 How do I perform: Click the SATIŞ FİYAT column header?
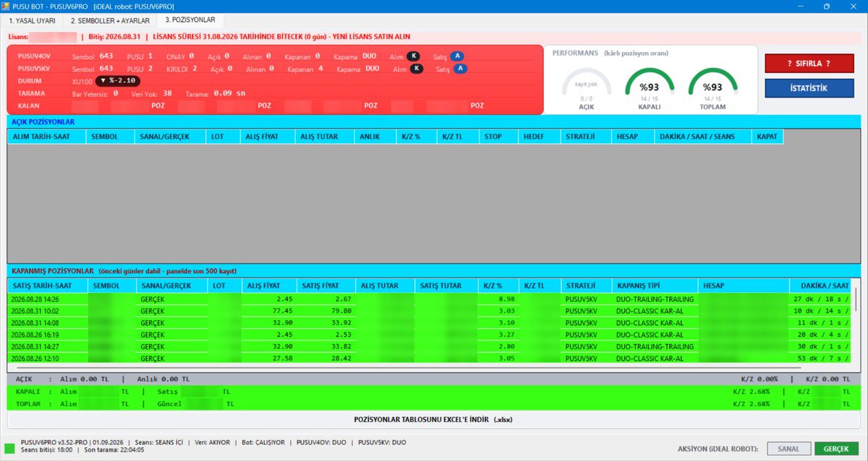tap(326, 285)
